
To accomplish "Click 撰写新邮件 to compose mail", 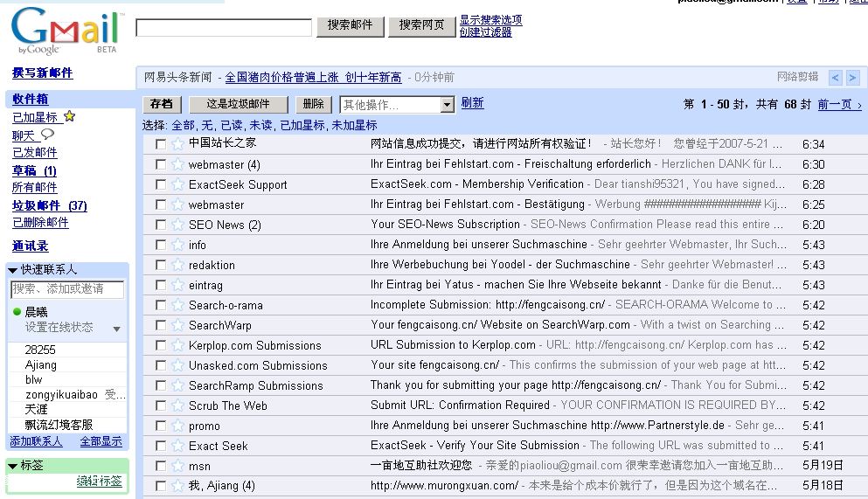I will [x=43, y=73].
